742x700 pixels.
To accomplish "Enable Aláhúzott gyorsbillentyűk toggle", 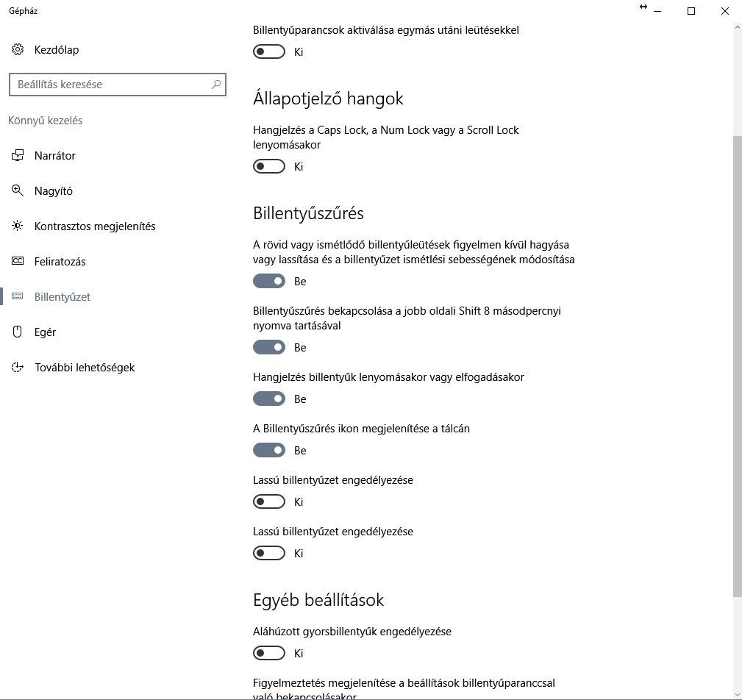I will (269, 653).
